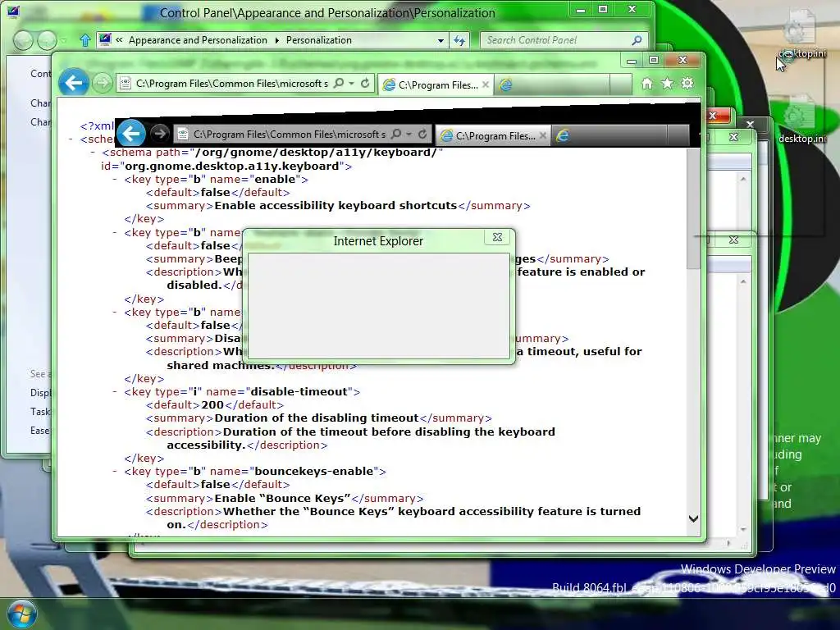840x630 pixels.
Task: Click default value "200" text
Action: click(212, 405)
